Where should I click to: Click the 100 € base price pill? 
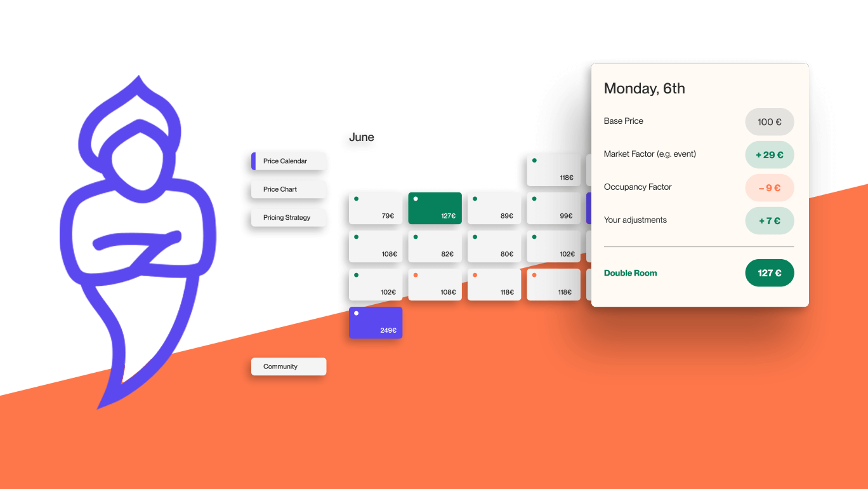770,122
